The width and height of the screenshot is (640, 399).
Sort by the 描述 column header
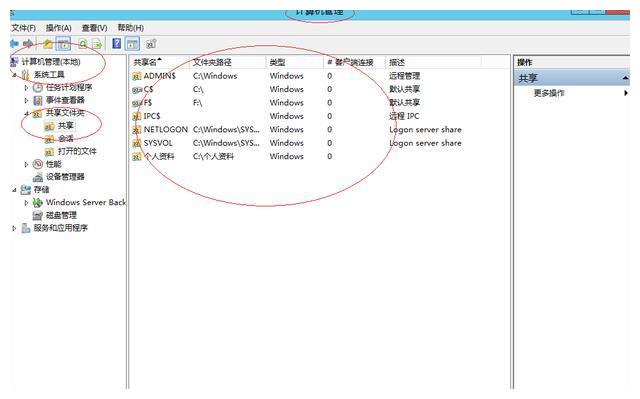[433, 62]
